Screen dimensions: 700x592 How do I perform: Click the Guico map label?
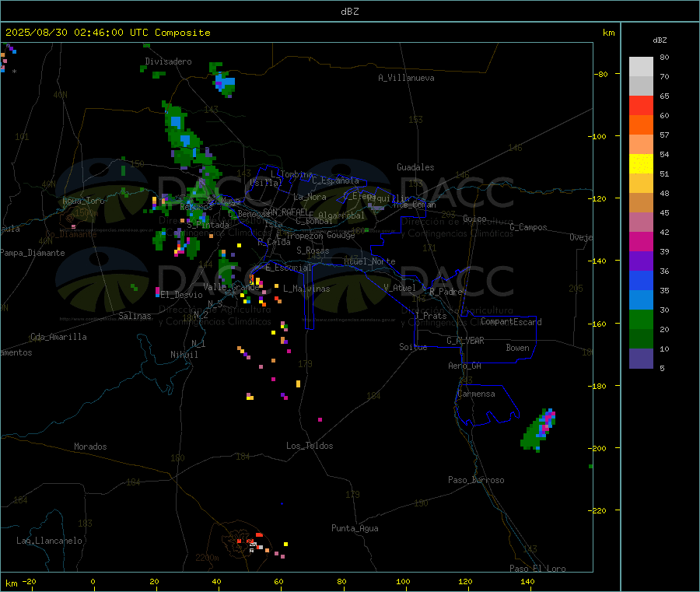pos(474,219)
